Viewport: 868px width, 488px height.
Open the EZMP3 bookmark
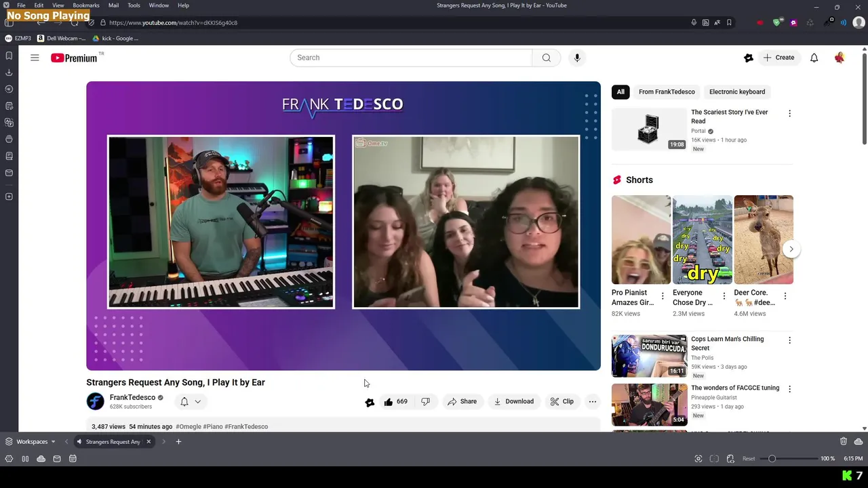[18, 39]
